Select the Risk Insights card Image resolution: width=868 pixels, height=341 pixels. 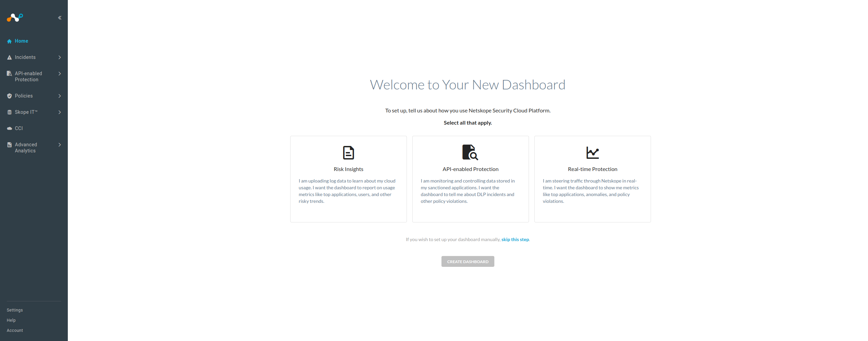click(348, 179)
